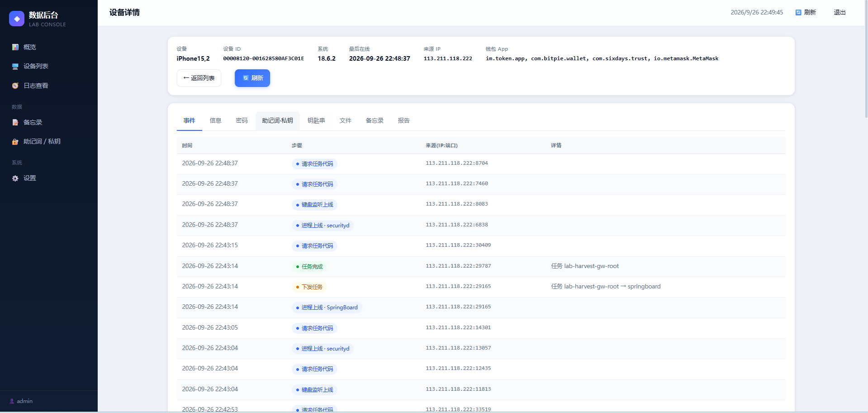Click 退出 to log out
Viewport: 868px width, 413px height.
(840, 13)
